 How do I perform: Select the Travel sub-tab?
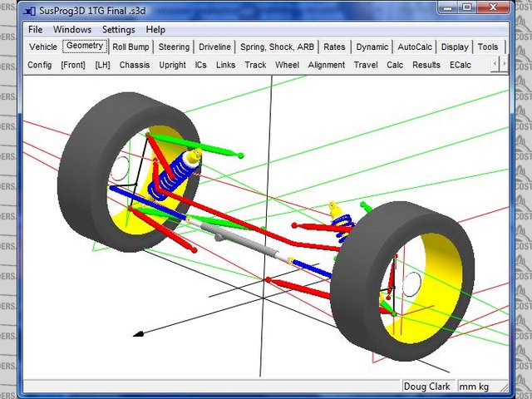click(366, 65)
